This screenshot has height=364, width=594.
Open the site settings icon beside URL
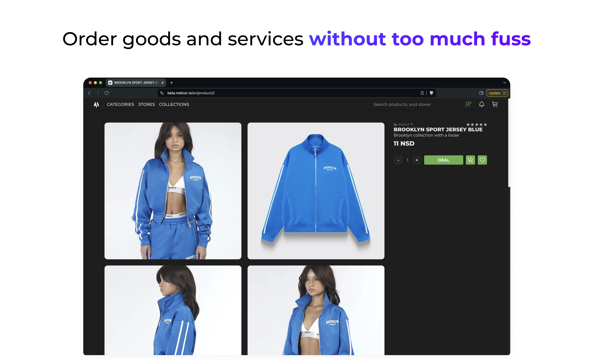click(162, 93)
